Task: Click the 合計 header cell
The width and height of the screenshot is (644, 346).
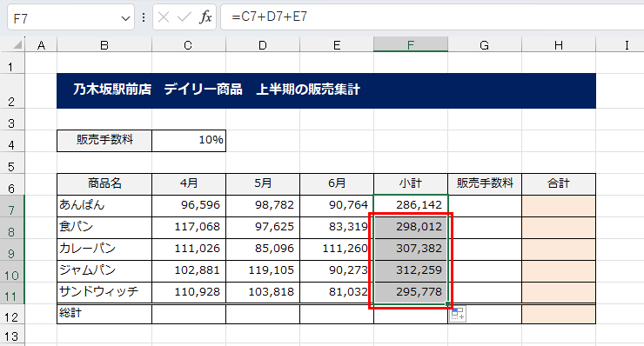Action: (559, 184)
